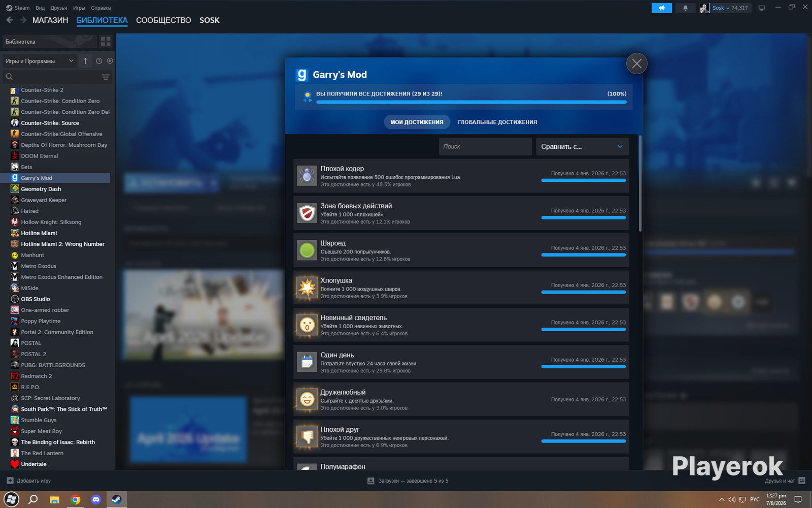Show hidden system tray icons
812x508 pixels.
tap(722, 499)
